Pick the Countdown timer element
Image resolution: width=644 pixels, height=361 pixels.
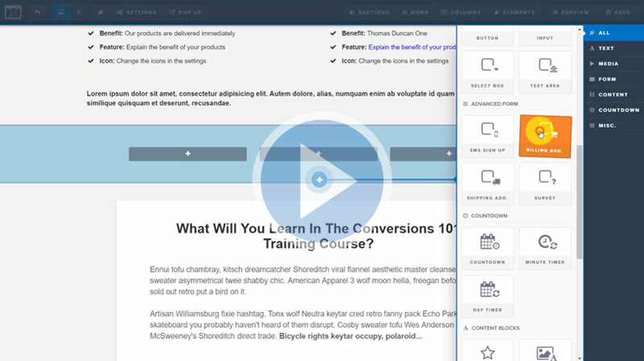(488, 248)
